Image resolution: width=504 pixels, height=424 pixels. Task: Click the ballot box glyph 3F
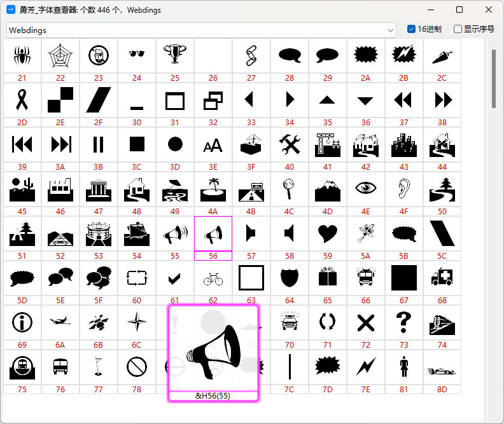tap(251, 144)
